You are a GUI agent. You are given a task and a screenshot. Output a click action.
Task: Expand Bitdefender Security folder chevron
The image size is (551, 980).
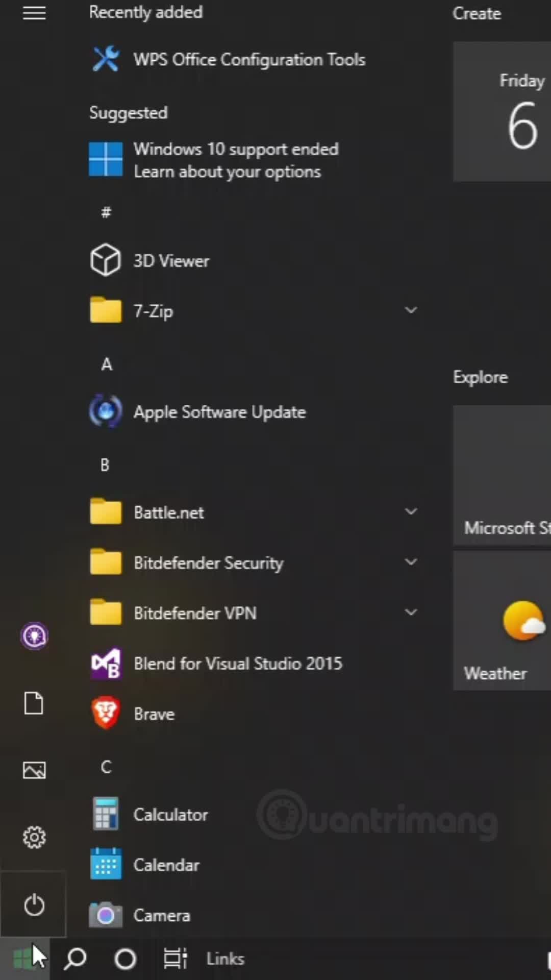[411, 562]
